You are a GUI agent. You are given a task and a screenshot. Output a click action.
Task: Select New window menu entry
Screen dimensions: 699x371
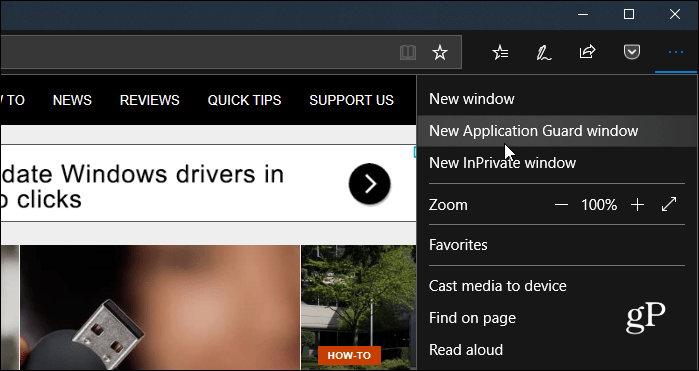click(557, 99)
